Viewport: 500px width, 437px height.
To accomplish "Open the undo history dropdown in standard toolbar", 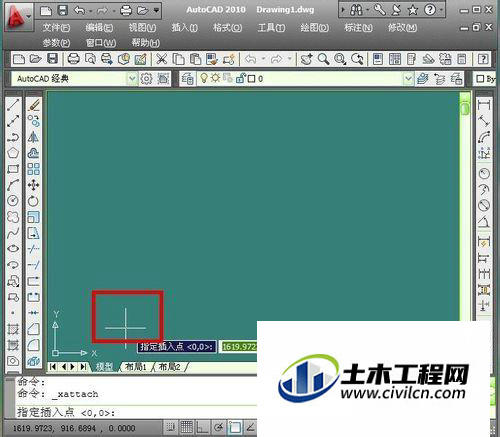I will click(x=263, y=59).
